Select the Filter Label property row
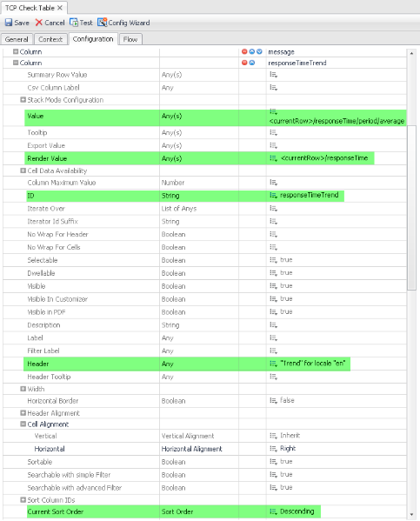The image size is (420, 521). pyautogui.click(x=204, y=351)
